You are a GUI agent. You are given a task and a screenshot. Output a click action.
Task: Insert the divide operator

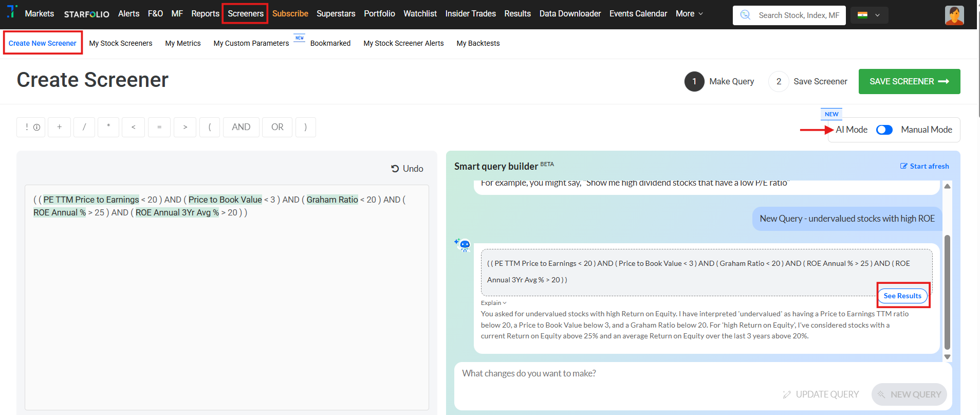pos(84,127)
